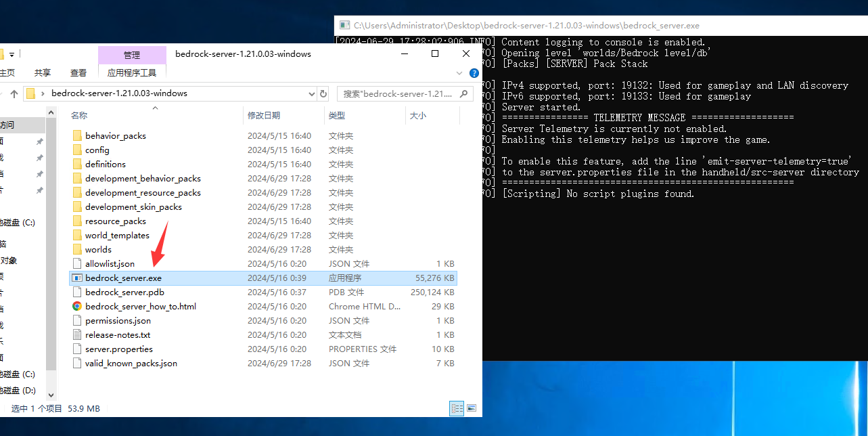Click the release-notes.txt document icon

(77, 334)
